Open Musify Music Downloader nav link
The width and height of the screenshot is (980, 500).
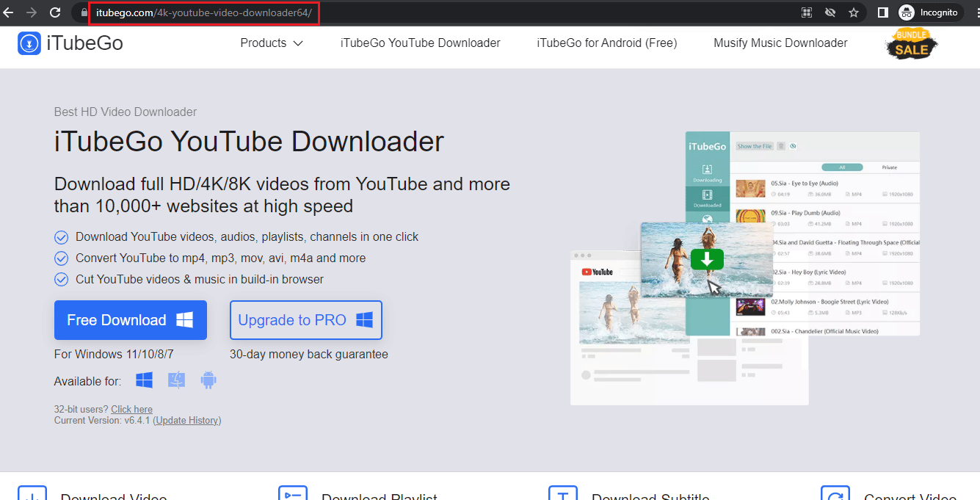[x=780, y=43]
